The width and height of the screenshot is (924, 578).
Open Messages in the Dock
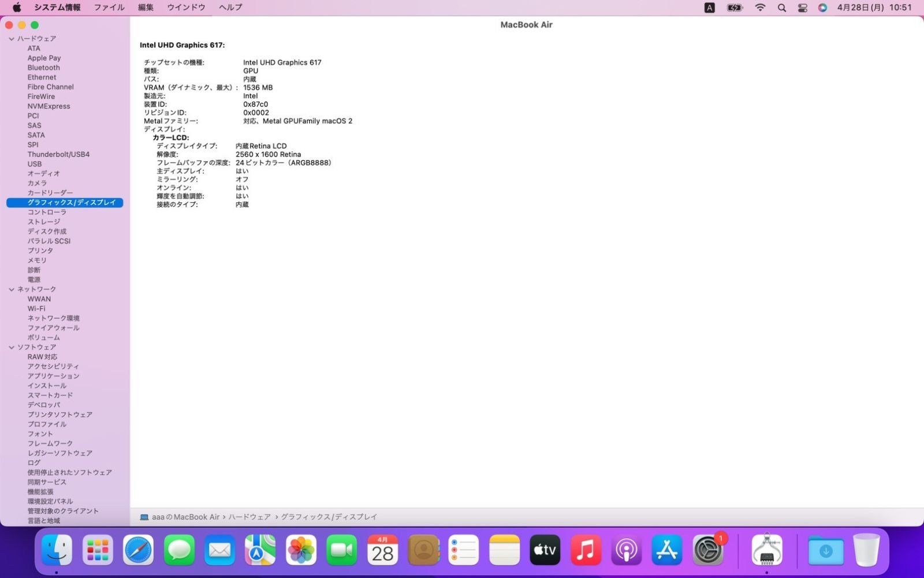point(179,550)
